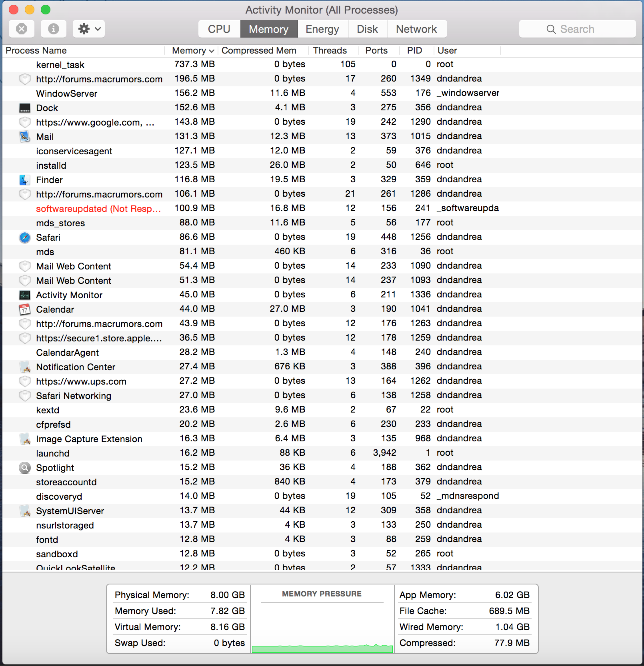Screen dimensions: 644x666
Task: Sort by Process Name column
Action: click(x=84, y=50)
